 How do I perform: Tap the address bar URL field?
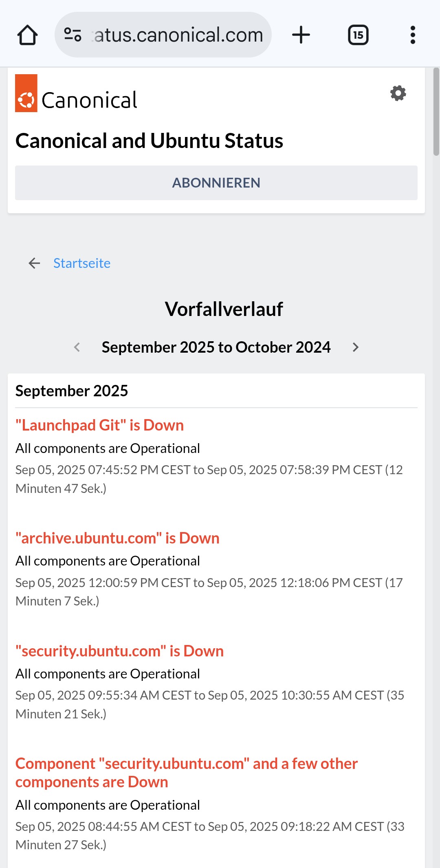178,35
